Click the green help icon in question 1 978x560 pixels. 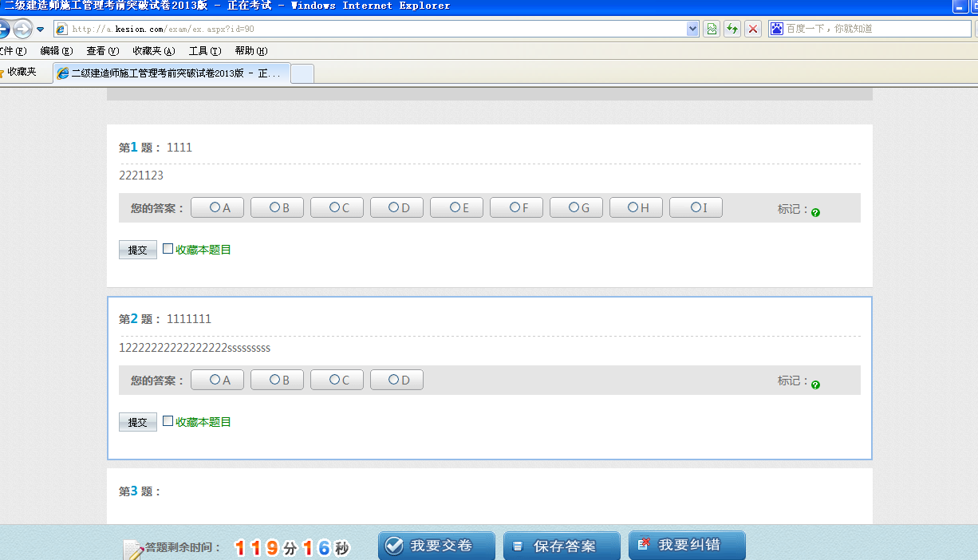[815, 212]
